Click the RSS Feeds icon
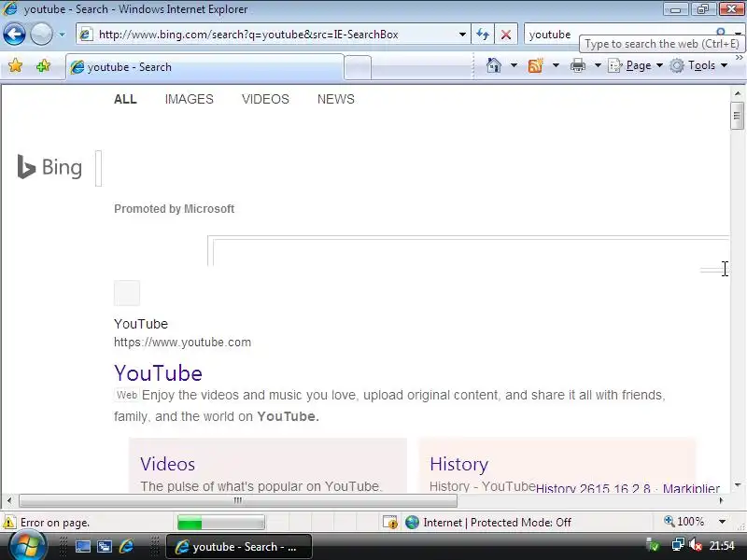Image resolution: width=747 pixels, height=560 pixels. pyautogui.click(x=535, y=65)
